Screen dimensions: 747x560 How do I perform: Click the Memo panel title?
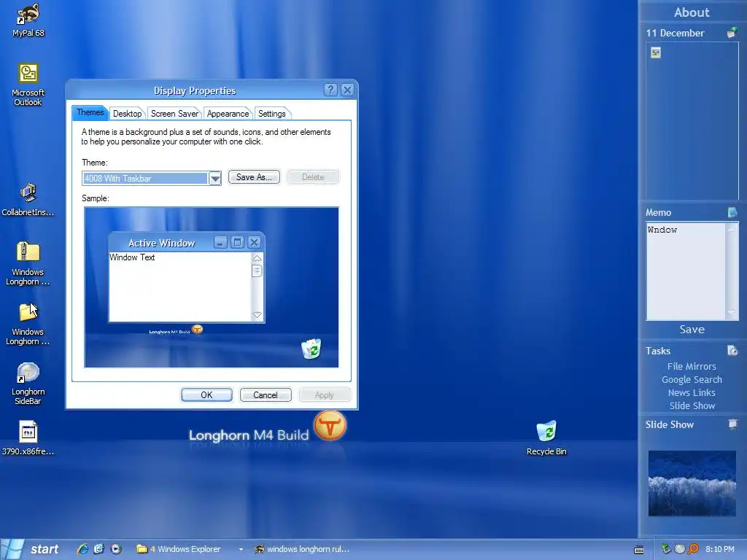658,212
